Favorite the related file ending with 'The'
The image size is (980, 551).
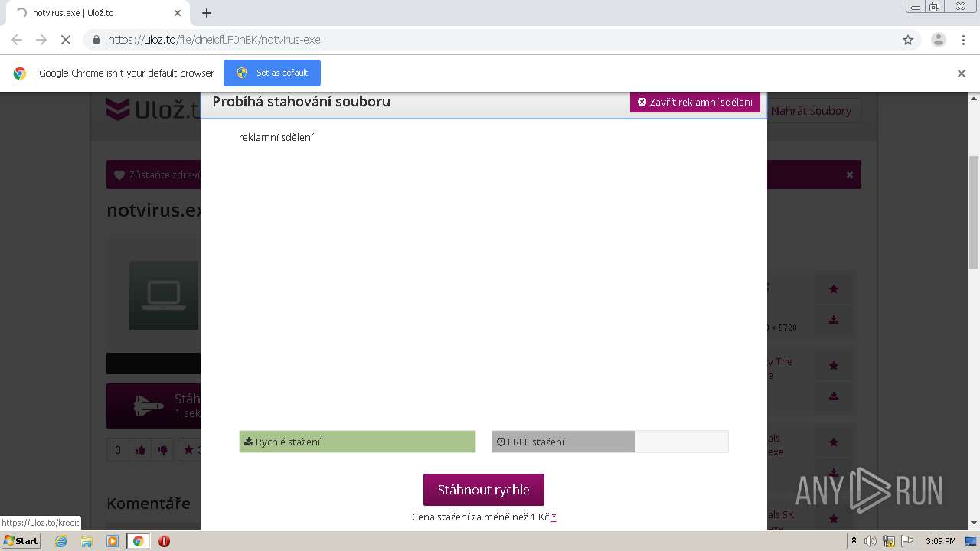point(834,365)
